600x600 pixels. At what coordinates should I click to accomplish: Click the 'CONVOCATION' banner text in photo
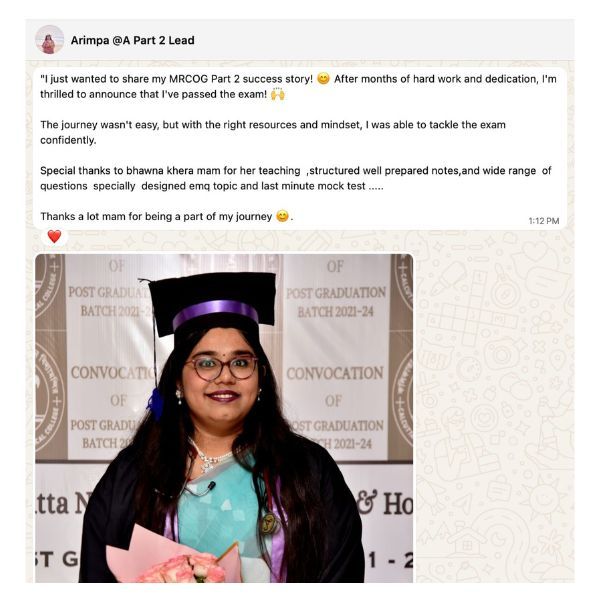tap(335, 373)
